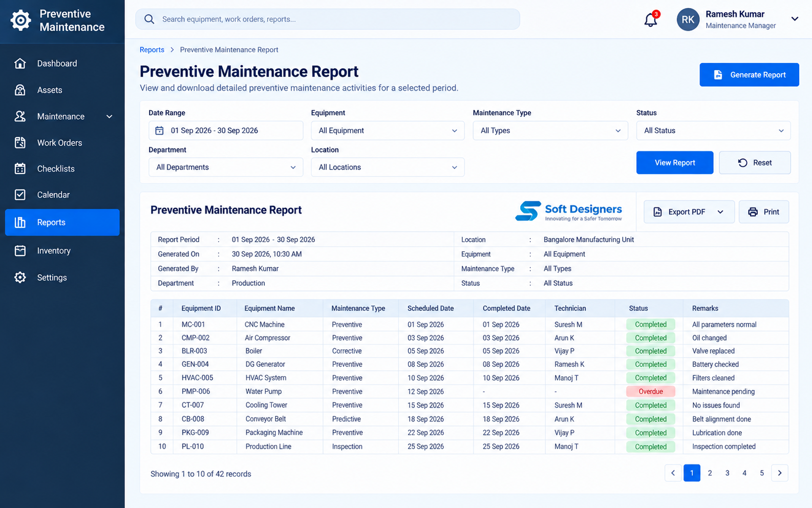
Task: Click the document icon on Generate Report
Action: tap(718, 75)
